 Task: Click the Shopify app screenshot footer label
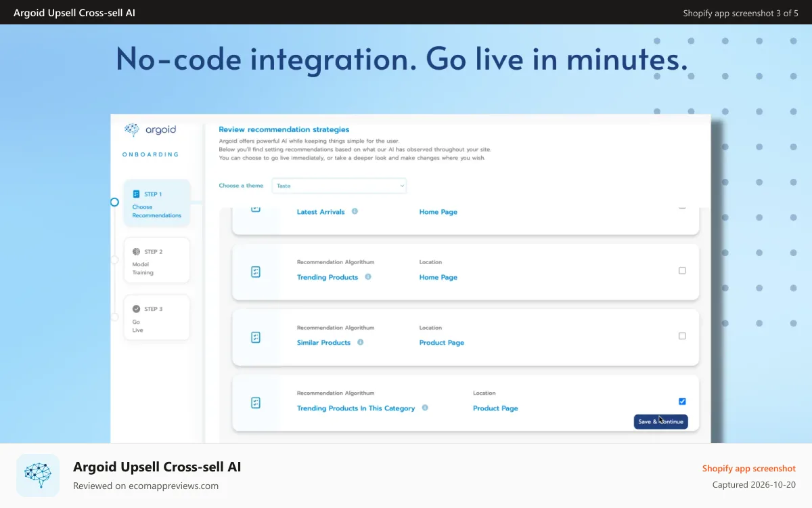click(x=749, y=468)
